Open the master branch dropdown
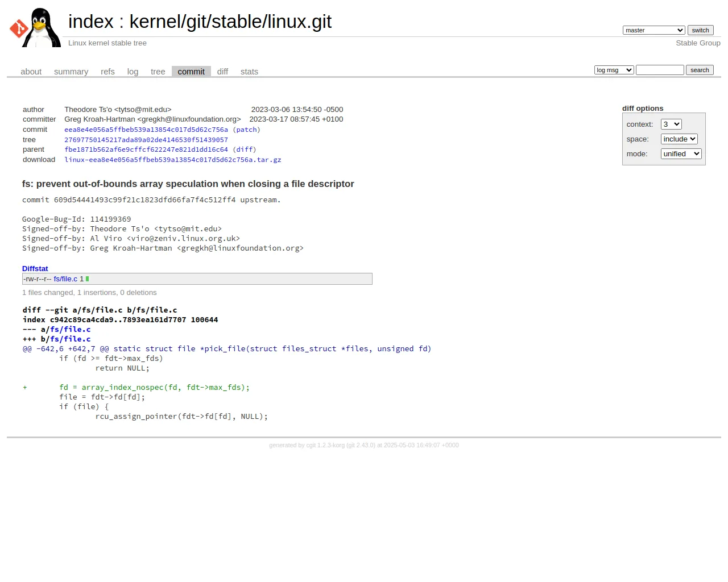This screenshot has height=582, width=728. click(x=653, y=30)
